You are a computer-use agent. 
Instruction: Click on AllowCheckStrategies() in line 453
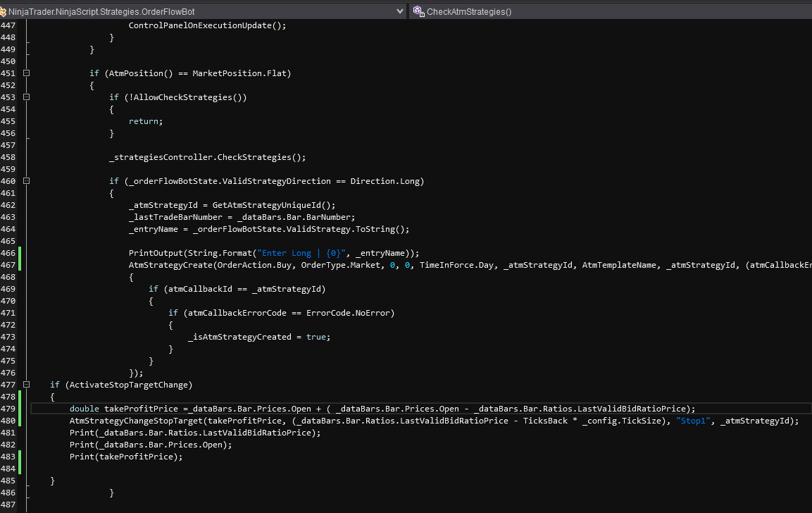click(187, 97)
